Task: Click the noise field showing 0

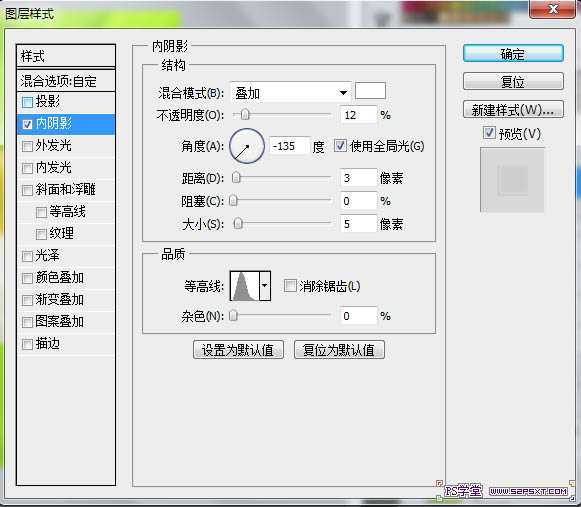Action: (x=358, y=316)
